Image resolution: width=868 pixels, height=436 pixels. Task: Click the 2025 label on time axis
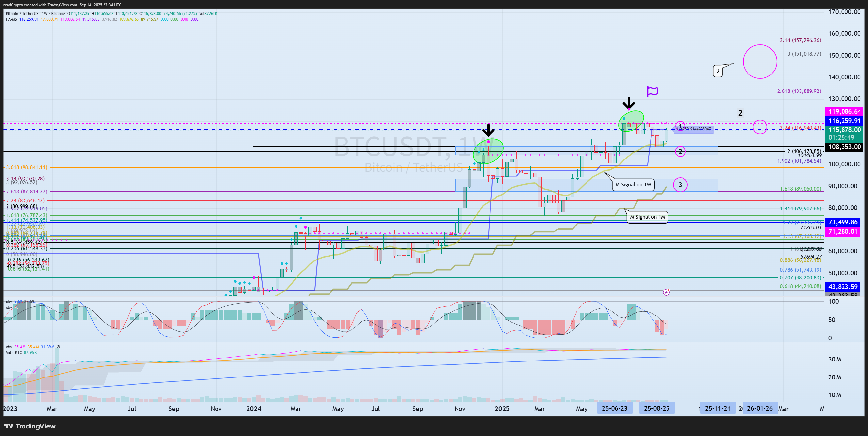(502, 408)
